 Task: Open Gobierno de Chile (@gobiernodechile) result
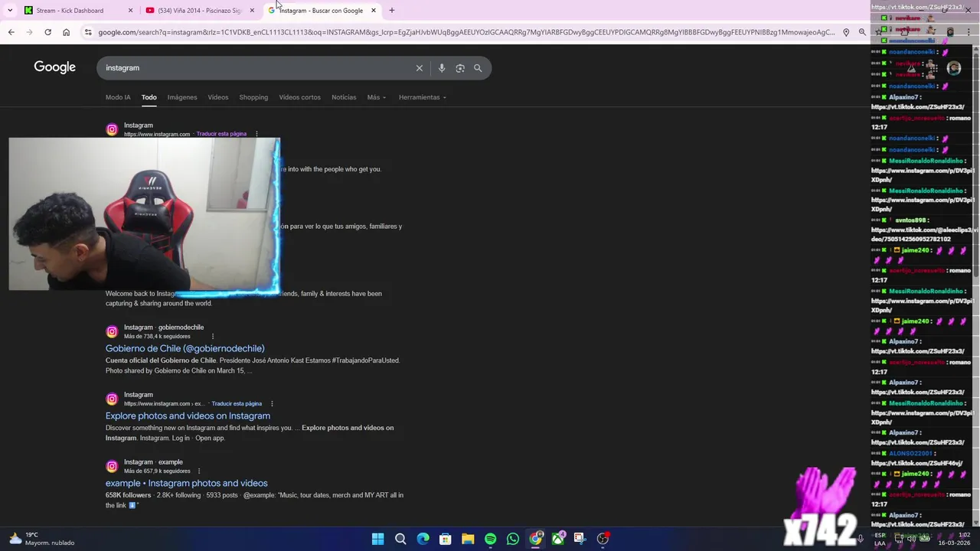[x=185, y=348]
